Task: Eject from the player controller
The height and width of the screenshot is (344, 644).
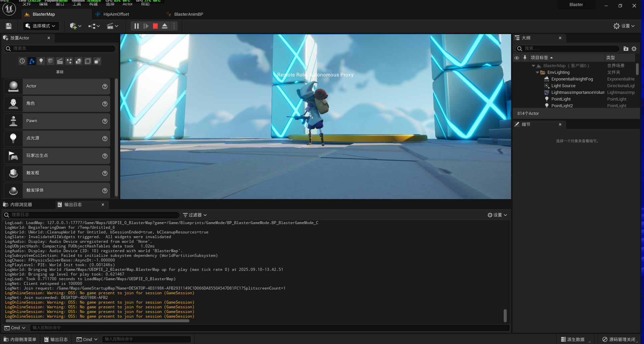Action: tap(165, 26)
